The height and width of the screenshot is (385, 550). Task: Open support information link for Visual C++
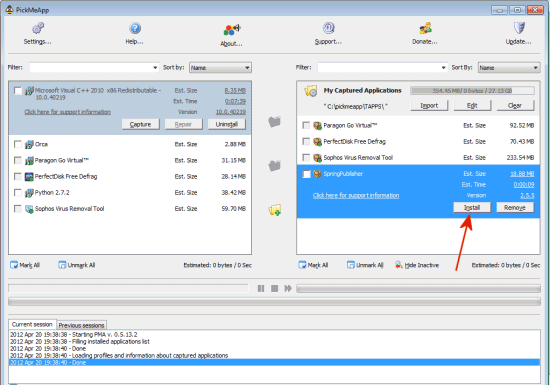68,112
